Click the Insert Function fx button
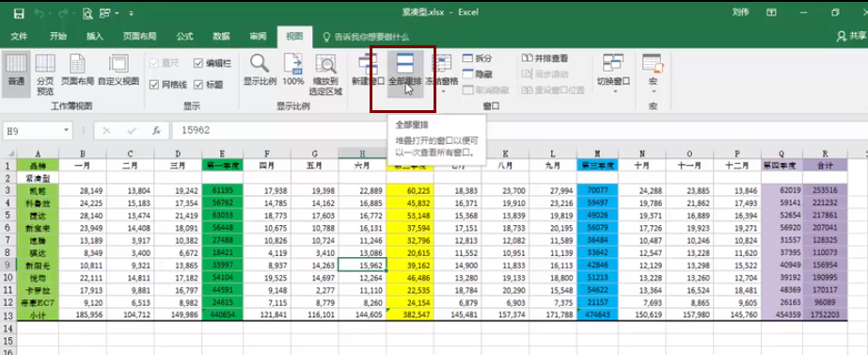This screenshot has height=355, width=868. tap(157, 131)
